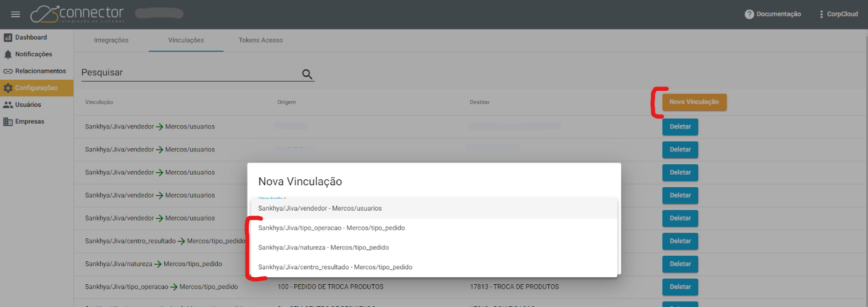Open Empresas in the sidebar

[x=36, y=121]
